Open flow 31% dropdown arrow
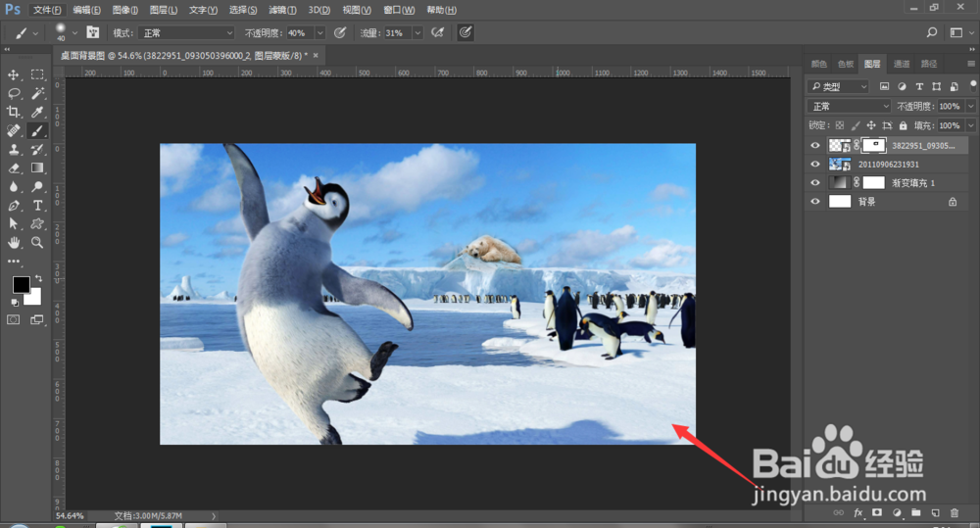Viewport: 980px width, 528px height. 417,32
